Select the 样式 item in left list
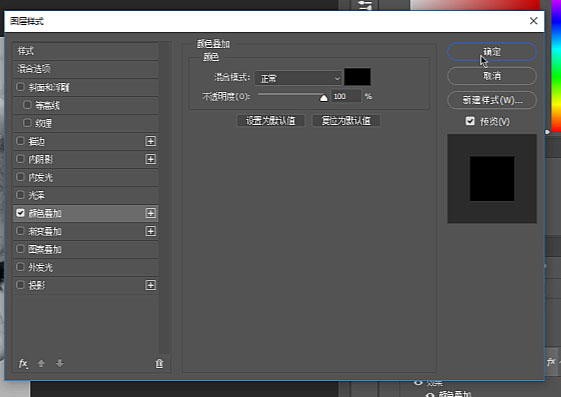 [x=86, y=51]
